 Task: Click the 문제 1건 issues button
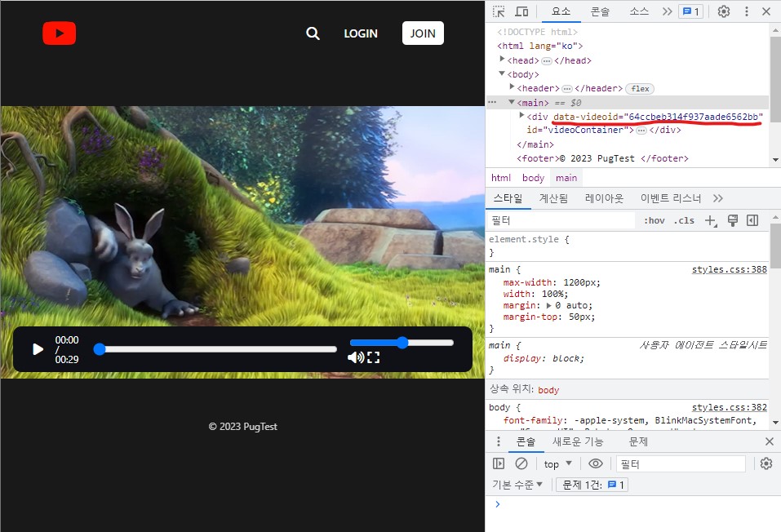(592, 485)
